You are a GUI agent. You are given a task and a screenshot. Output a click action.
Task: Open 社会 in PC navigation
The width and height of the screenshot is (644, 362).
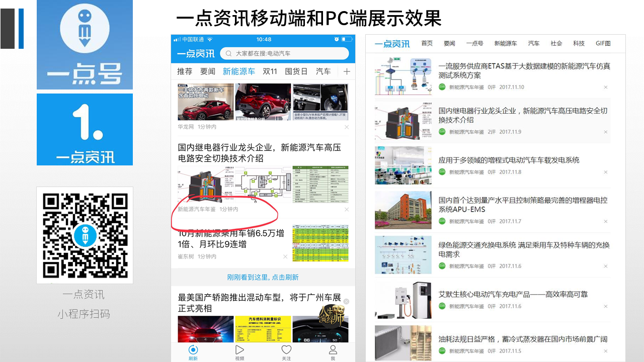556,43
